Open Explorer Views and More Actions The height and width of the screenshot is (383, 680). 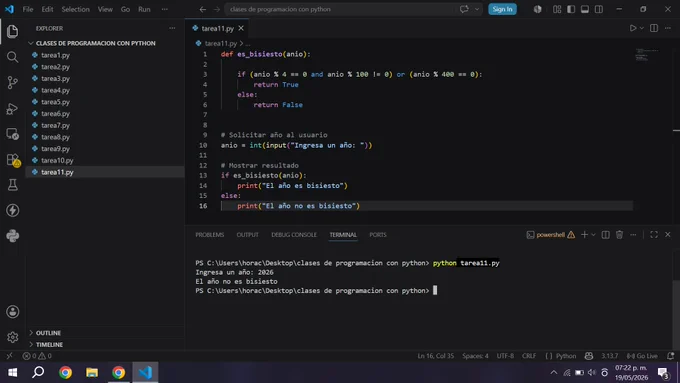click(x=172, y=28)
